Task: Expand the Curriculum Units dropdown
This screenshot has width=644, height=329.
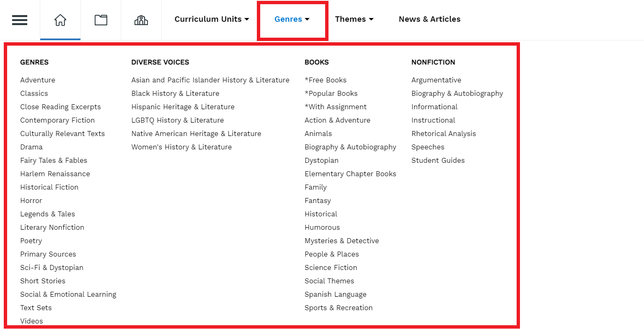Action: [x=212, y=19]
